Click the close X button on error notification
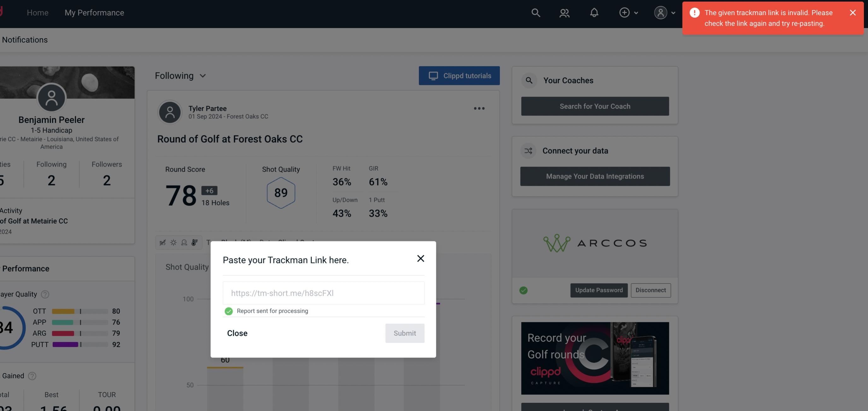 click(x=853, y=12)
